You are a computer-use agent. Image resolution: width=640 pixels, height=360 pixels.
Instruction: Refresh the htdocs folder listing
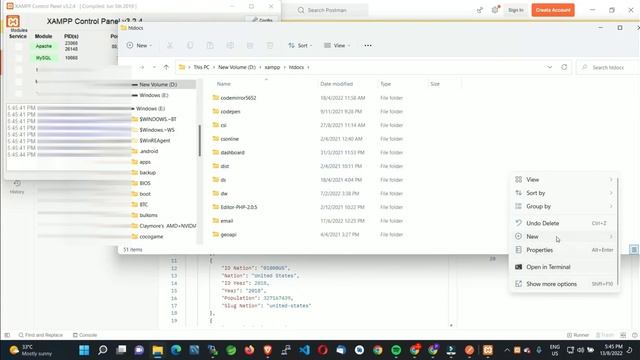point(564,67)
